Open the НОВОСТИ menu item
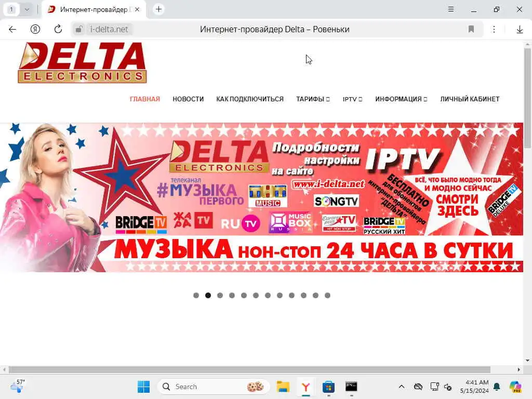This screenshot has width=532, height=399. point(188,99)
